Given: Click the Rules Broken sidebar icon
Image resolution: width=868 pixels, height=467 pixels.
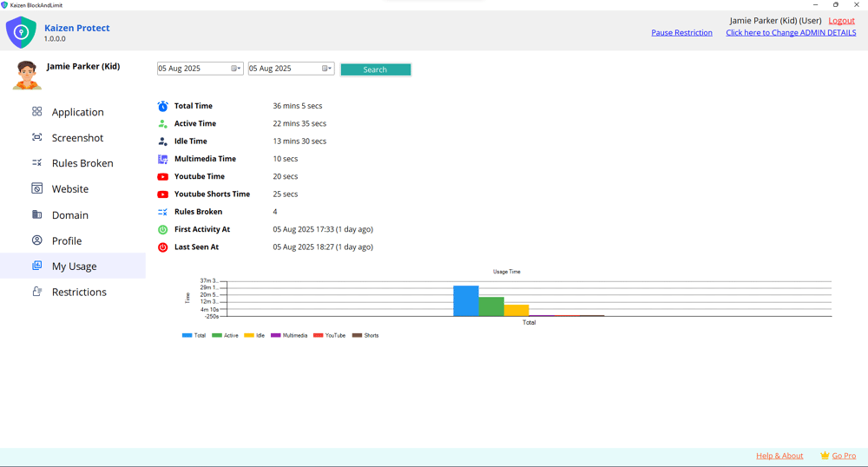Looking at the screenshot, I should pyautogui.click(x=36, y=163).
